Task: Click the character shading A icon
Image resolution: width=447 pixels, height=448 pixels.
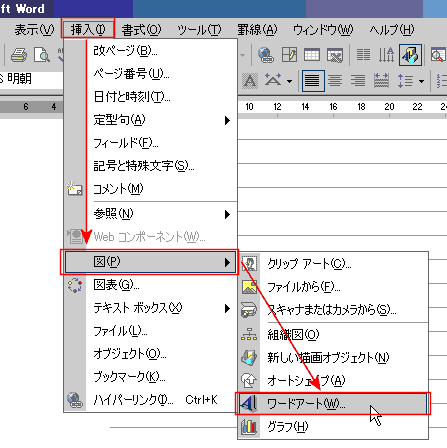Action: [250, 81]
